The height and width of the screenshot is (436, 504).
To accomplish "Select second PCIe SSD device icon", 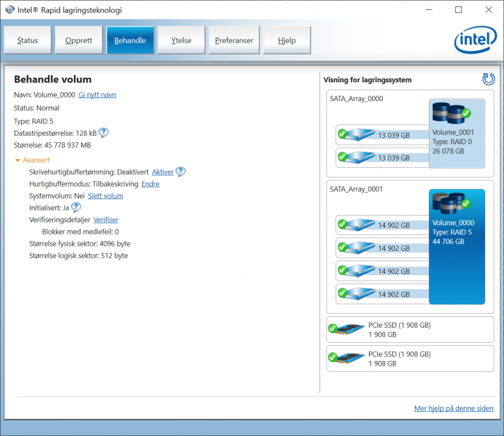I will [x=346, y=358].
